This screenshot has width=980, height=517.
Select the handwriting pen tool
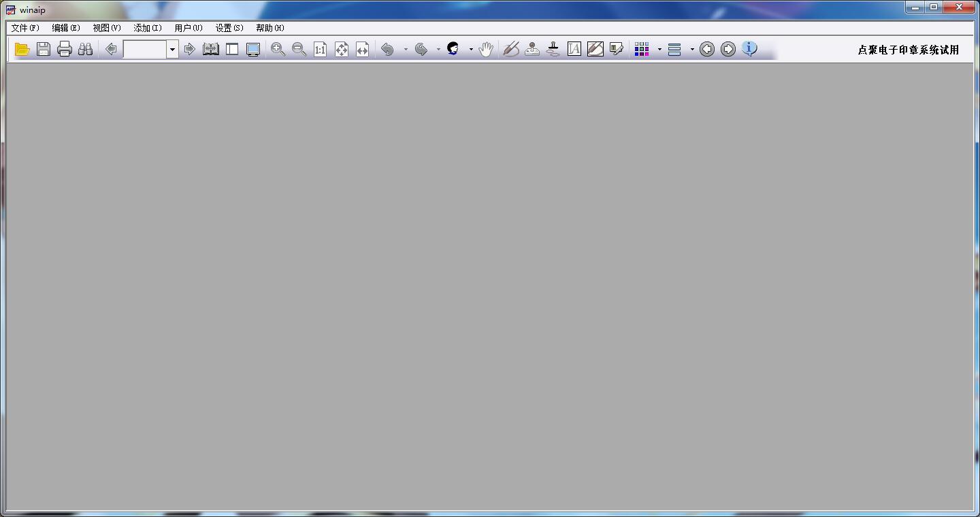click(x=511, y=49)
